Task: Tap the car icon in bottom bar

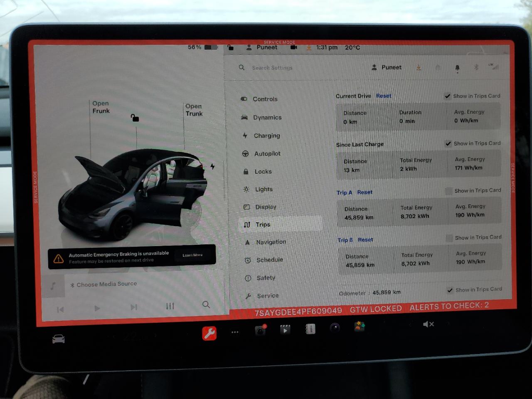Action: click(x=59, y=339)
